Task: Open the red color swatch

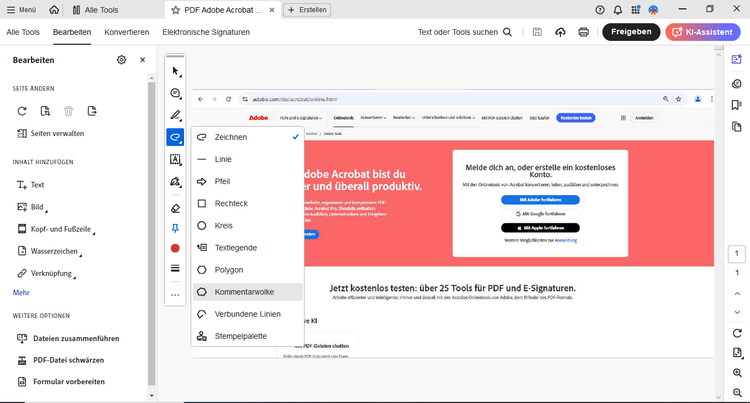Action: click(176, 248)
